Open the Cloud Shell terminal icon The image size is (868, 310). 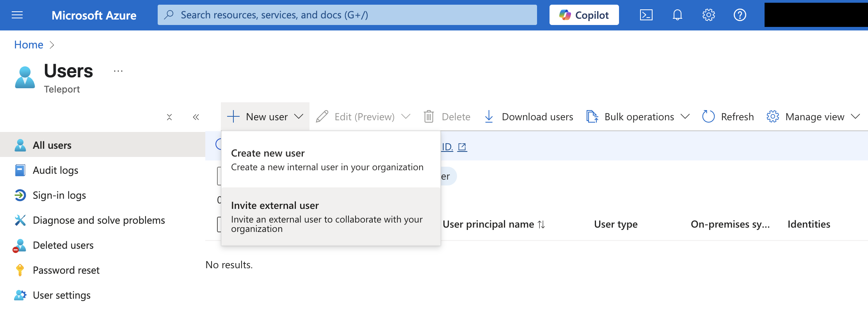coord(646,15)
